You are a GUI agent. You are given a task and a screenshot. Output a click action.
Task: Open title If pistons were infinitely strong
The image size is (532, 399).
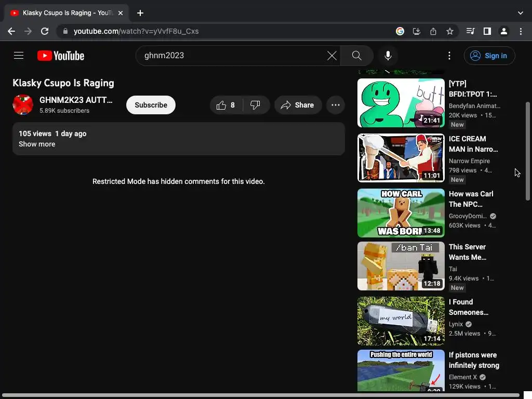pyautogui.click(x=474, y=360)
